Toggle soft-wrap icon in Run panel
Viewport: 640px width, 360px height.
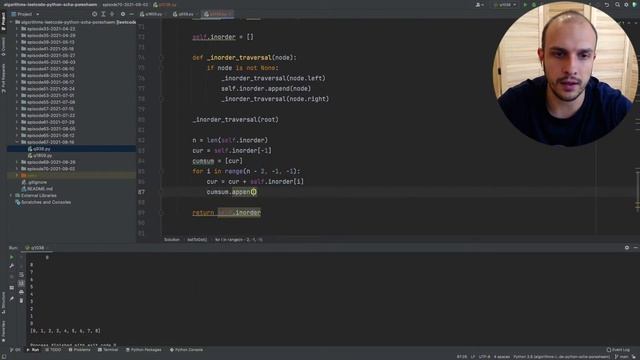point(21,274)
